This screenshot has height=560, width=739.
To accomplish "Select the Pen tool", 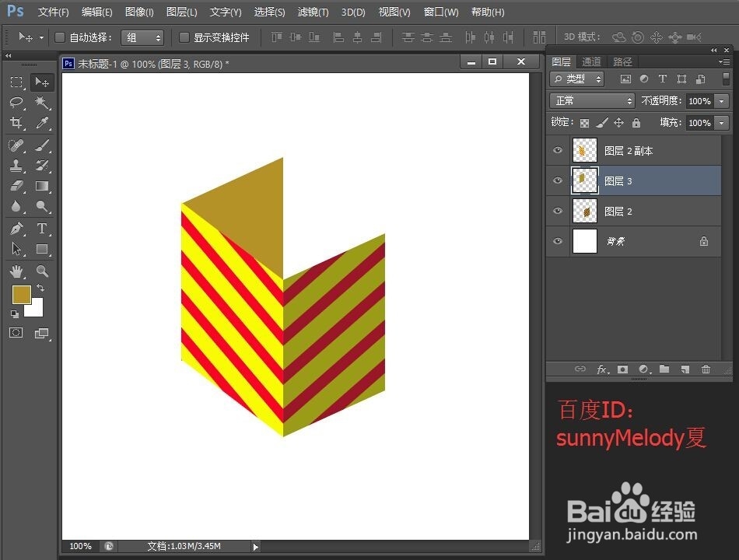I will (x=16, y=229).
